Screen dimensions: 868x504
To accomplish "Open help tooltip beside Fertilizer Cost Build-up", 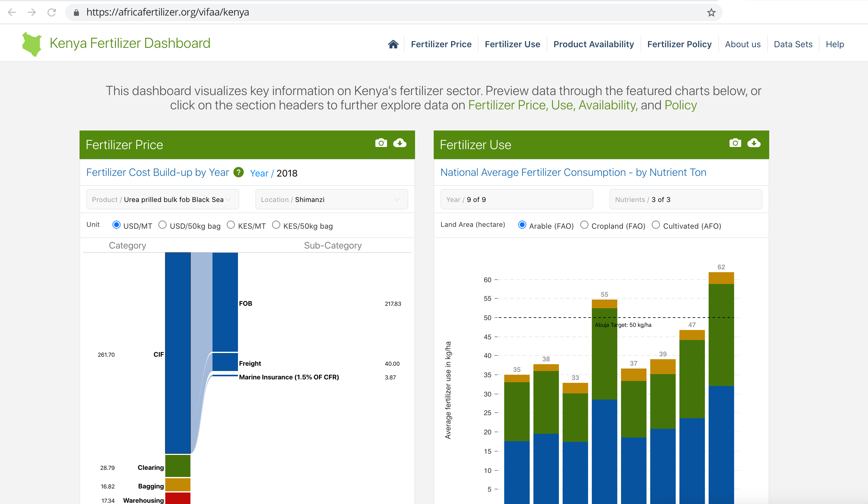I will (x=239, y=172).
